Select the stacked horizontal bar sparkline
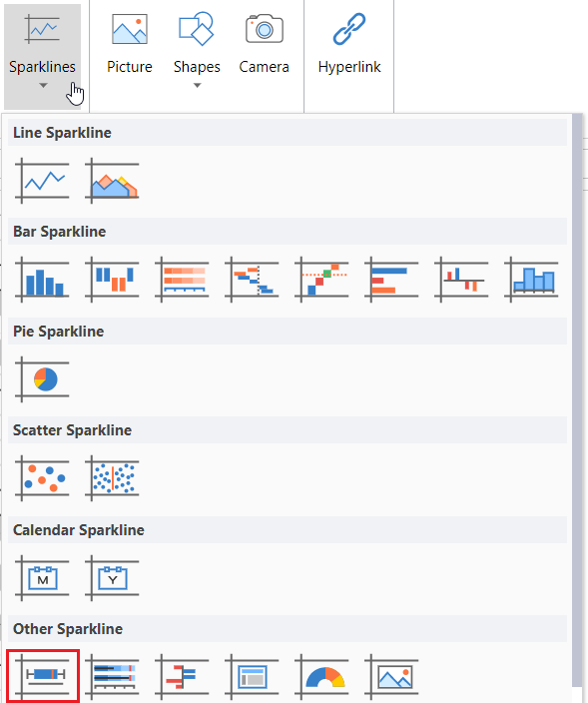The image size is (588, 703). [182, 280]
